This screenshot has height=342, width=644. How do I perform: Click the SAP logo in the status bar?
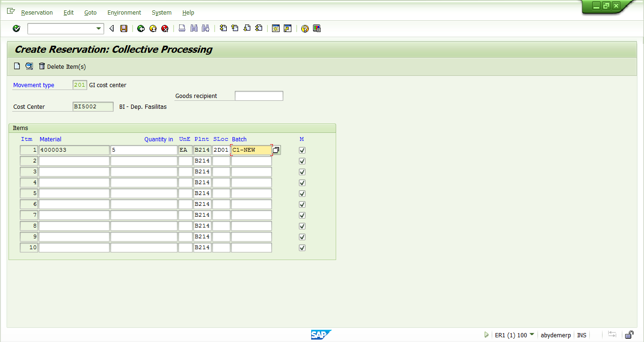click(321, 334)
